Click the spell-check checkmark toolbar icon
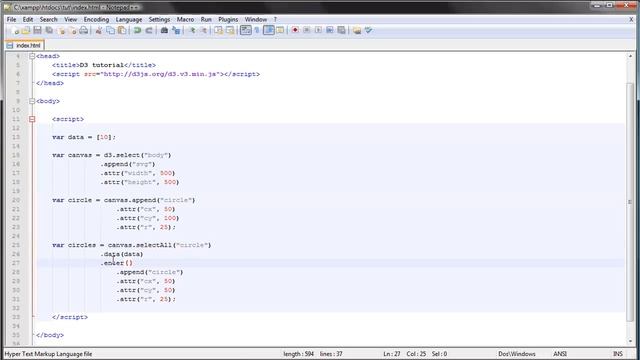This screenshot has height=360, width=640. tap(369, 31)
